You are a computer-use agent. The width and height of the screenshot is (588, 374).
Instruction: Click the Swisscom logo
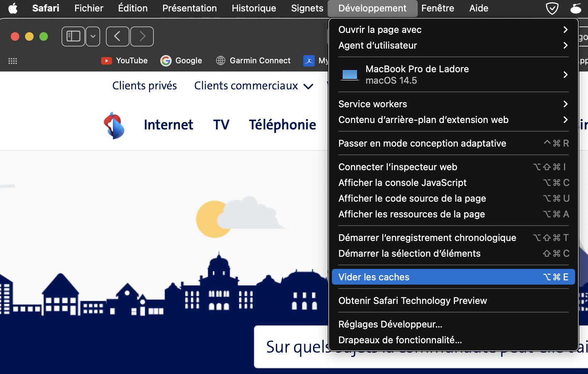[x=114, y=125]
